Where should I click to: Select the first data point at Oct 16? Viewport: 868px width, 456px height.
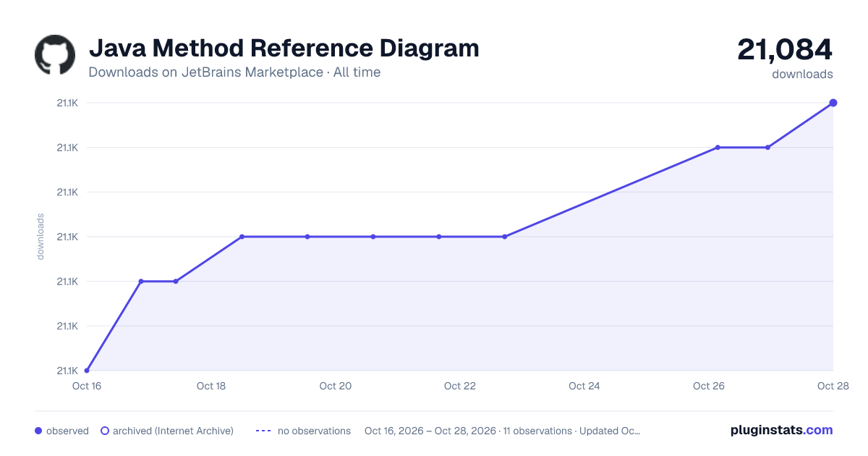87,371
